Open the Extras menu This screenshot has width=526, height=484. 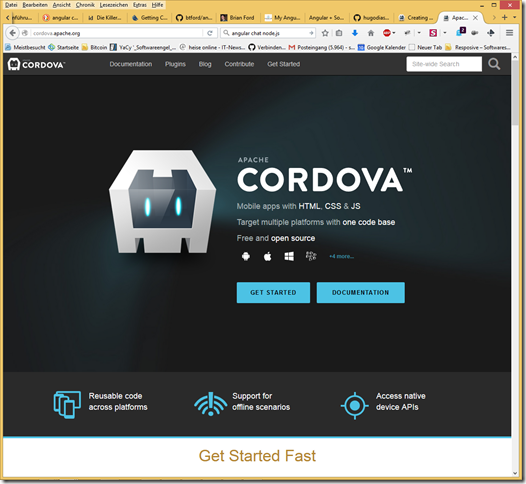[x=140, y=5]
